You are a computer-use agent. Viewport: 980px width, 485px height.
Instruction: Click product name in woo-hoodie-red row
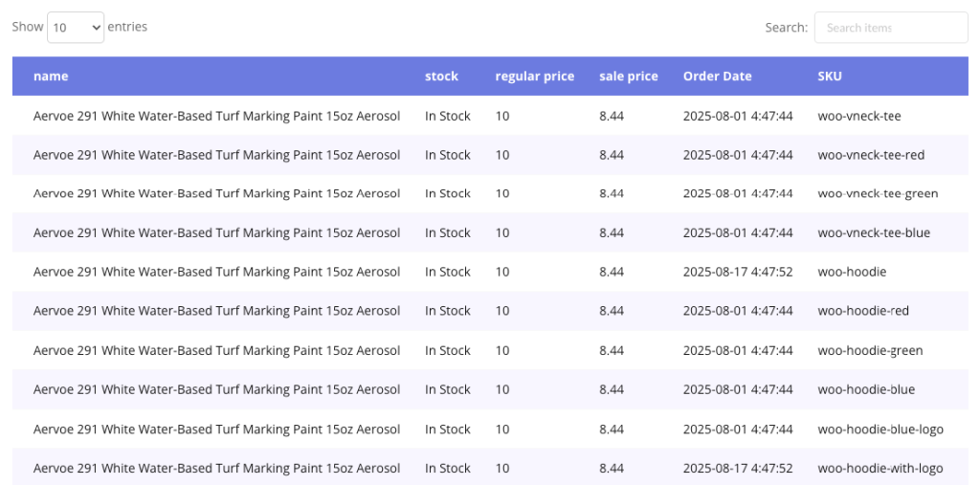217,311
